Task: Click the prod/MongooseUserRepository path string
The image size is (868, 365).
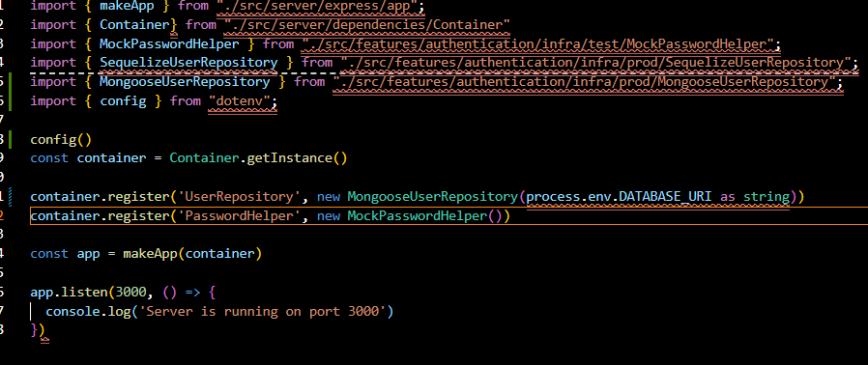Action: [x=584, y=82]
